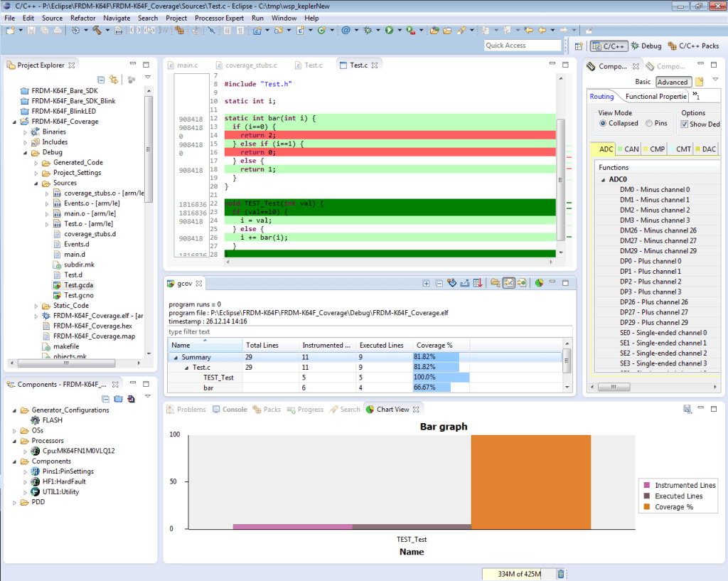Click the Advanced settings button
Image resolution: width=728 pixels, height=581 pixels.
pos(673,82)
